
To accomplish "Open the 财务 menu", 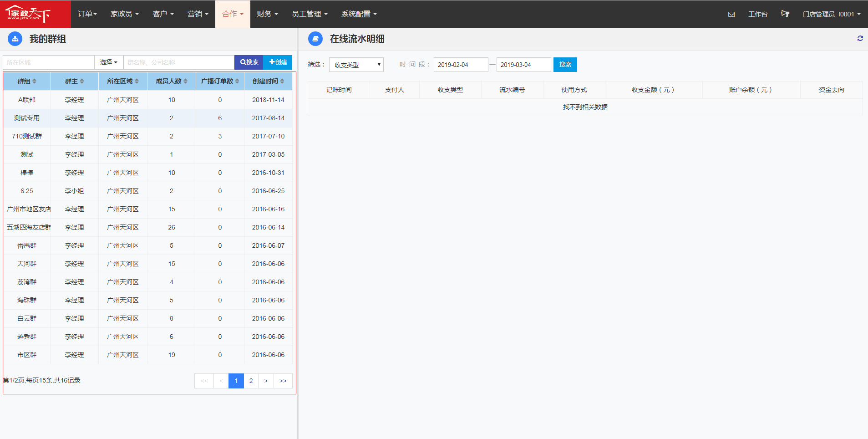I will tap(267, 14).
